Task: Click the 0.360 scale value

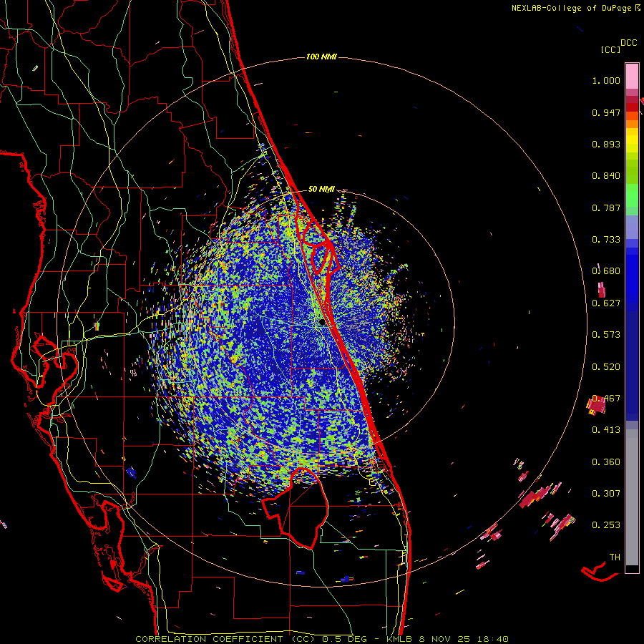Action: click(x=606, y=462)
